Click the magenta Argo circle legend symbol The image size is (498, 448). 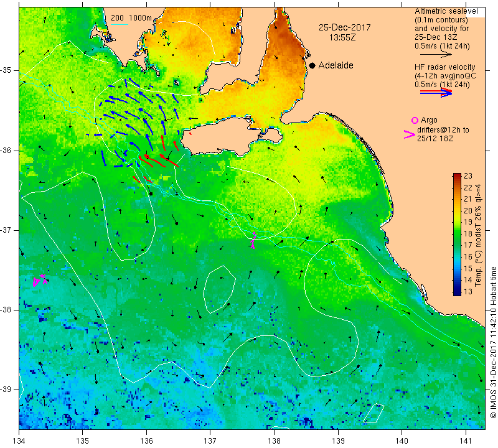point(415,120)
